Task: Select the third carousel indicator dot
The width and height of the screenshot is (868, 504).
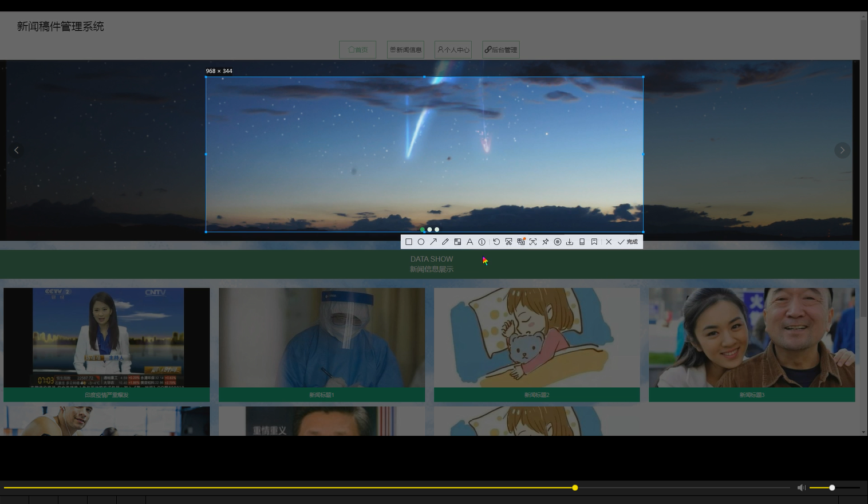Action: click(x=437, y=230)
